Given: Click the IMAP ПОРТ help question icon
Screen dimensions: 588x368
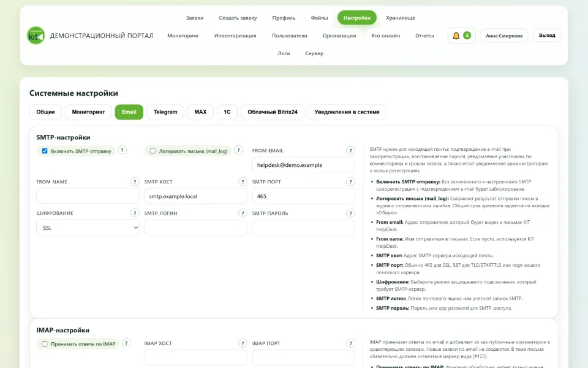Looking at the screenshot, I should (350, 343).
